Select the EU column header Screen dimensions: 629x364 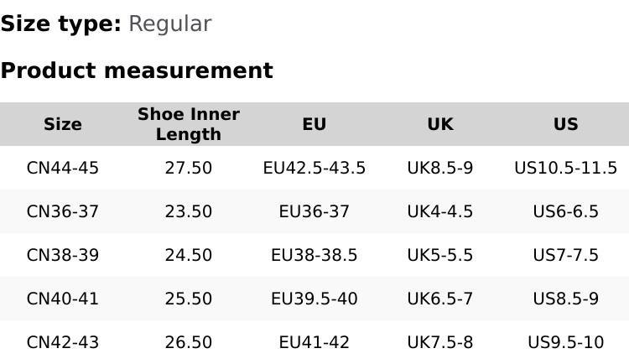coord(314,124)
